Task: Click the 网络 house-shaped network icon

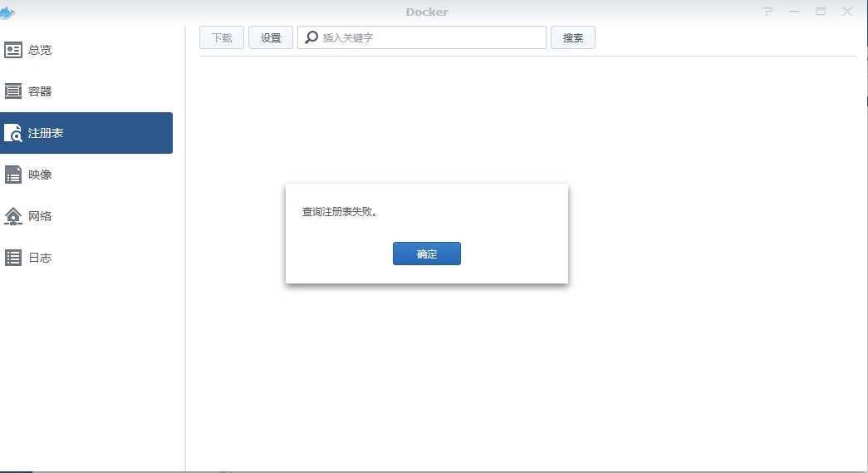Action: [x=13, y=216]
